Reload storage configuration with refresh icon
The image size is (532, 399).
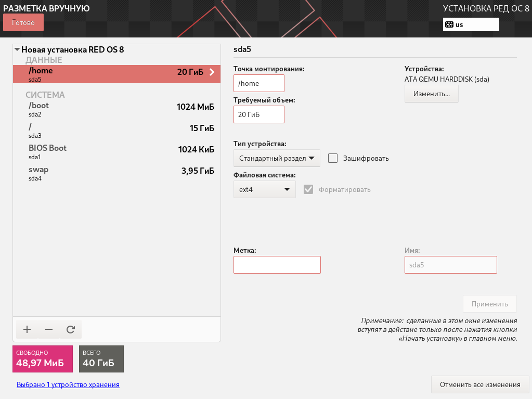tap(71, 329)
